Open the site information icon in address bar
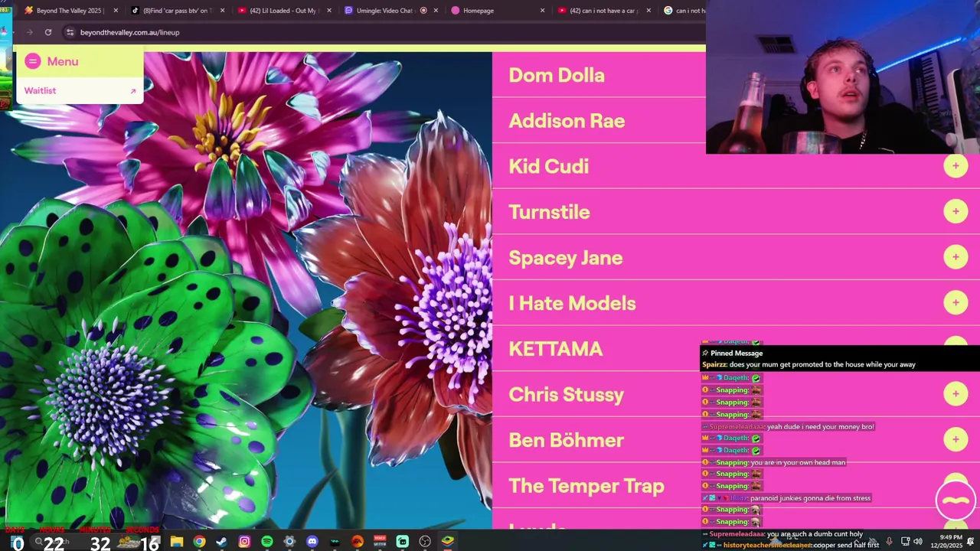 tap(70, 32)
